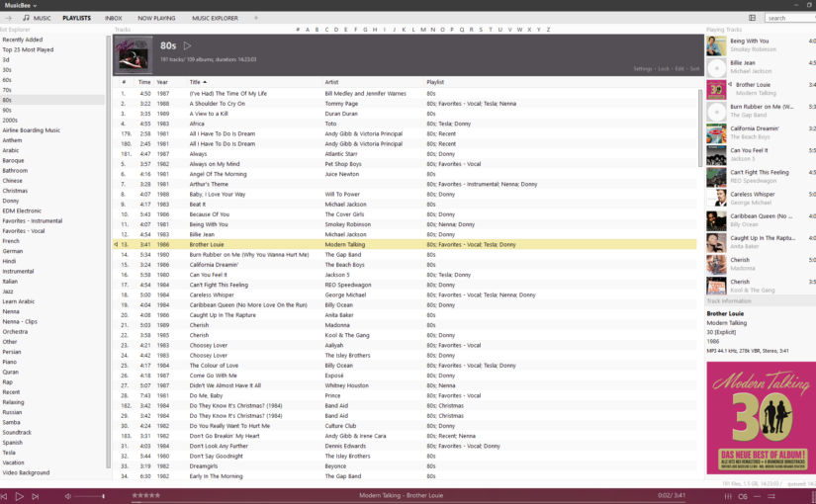Select the highlighted Brother Louie track row

[405, 244]
